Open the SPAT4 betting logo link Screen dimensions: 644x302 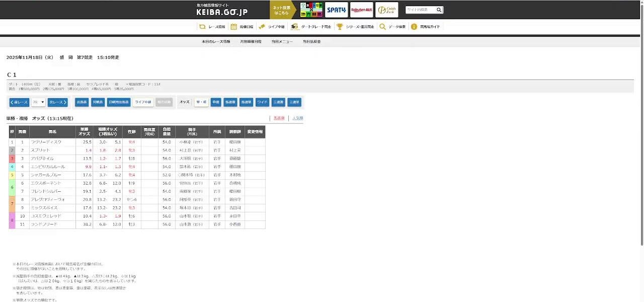(x=336, y=10)
